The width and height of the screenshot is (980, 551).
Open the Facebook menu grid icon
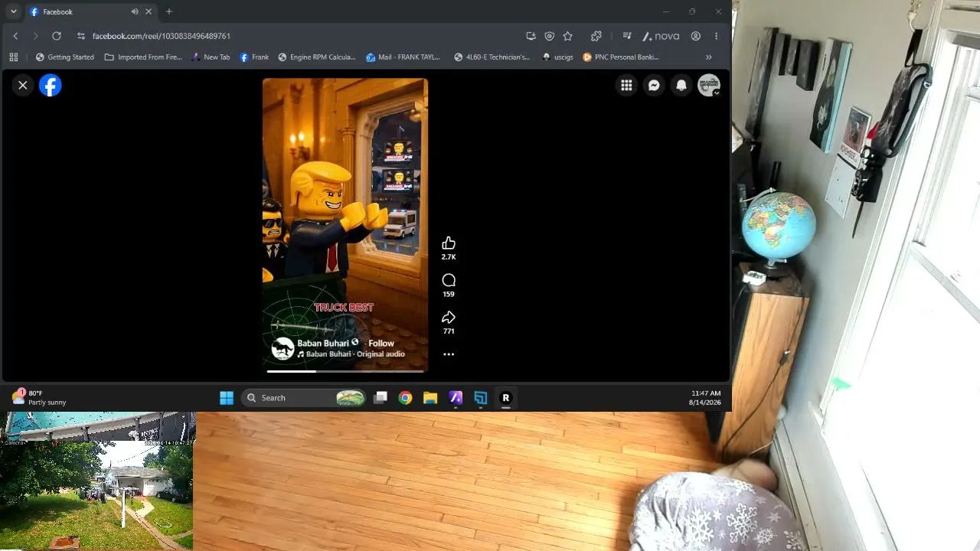(626, 86)
